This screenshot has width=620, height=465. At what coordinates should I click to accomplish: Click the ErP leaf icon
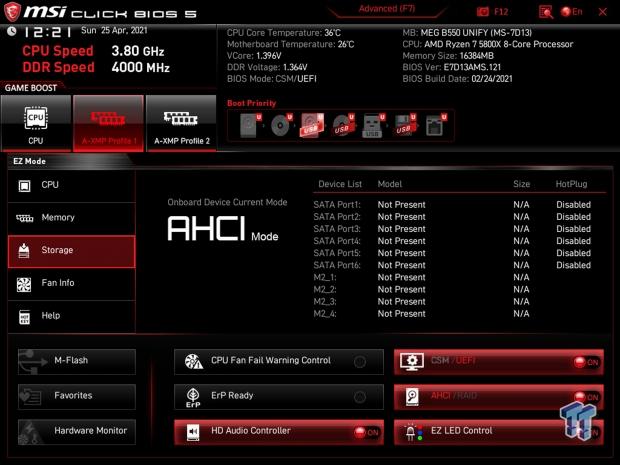tap(193, 397)
